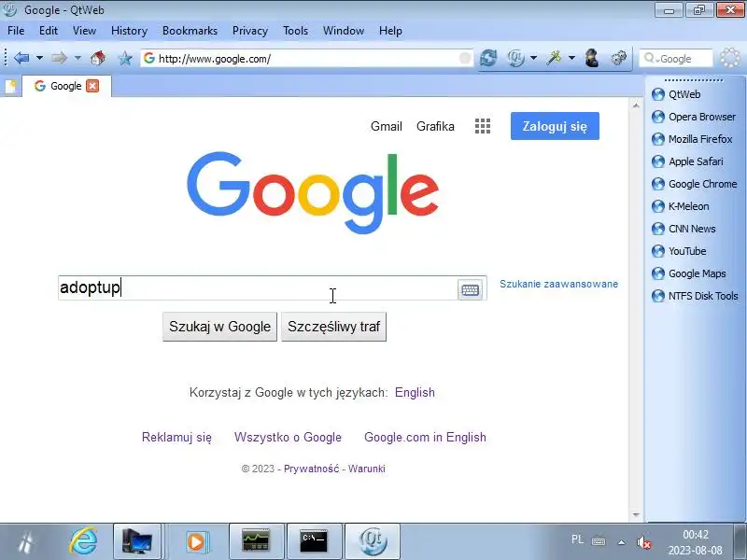Open the on-screen keyboard icon

coord(471,289)
